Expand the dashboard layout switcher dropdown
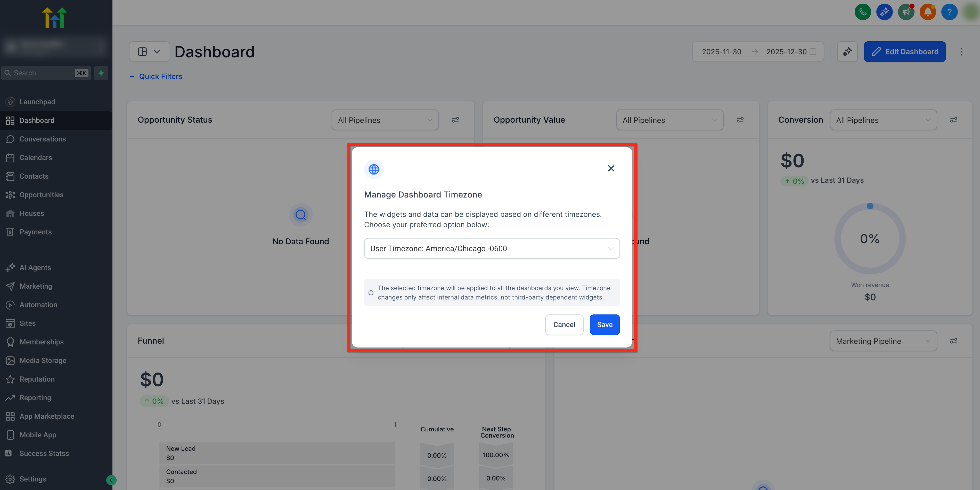This screenshot has width=980, height=490. 149,52
